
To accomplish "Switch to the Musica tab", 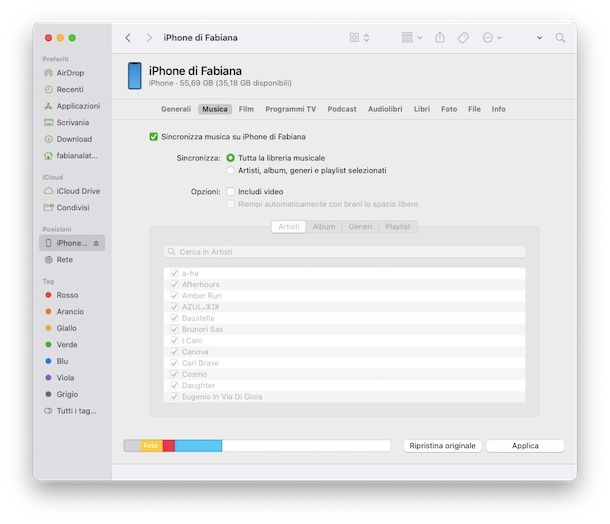I will [215, 109].
